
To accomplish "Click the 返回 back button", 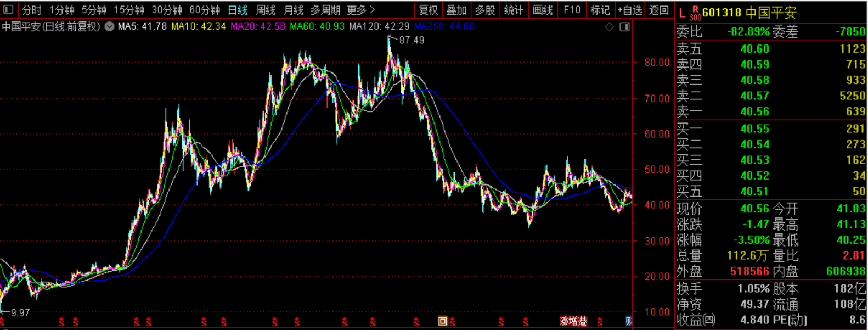I will pos(659,10).
